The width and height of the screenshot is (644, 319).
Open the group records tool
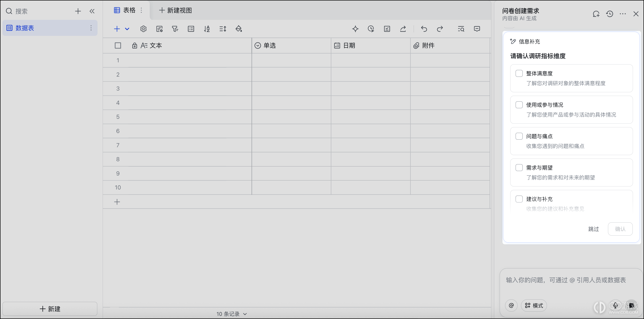pyautogui.click(x=191, y=29)
